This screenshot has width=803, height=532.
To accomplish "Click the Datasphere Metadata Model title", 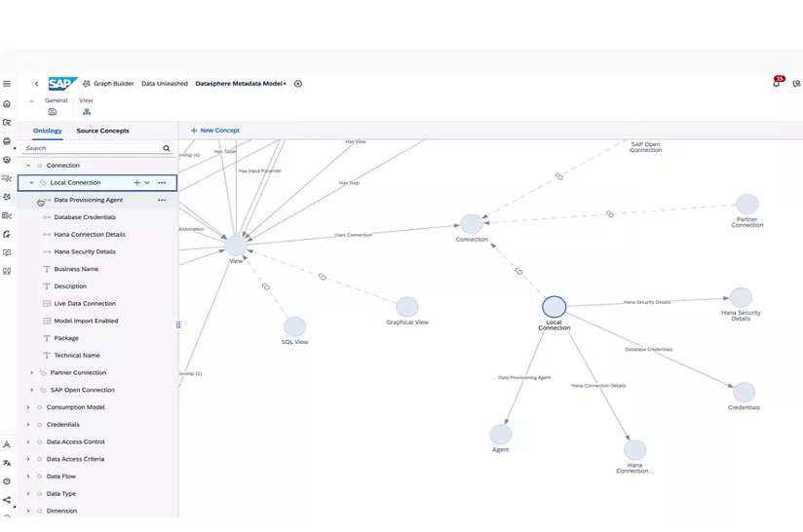I will [x=239, y=84].
